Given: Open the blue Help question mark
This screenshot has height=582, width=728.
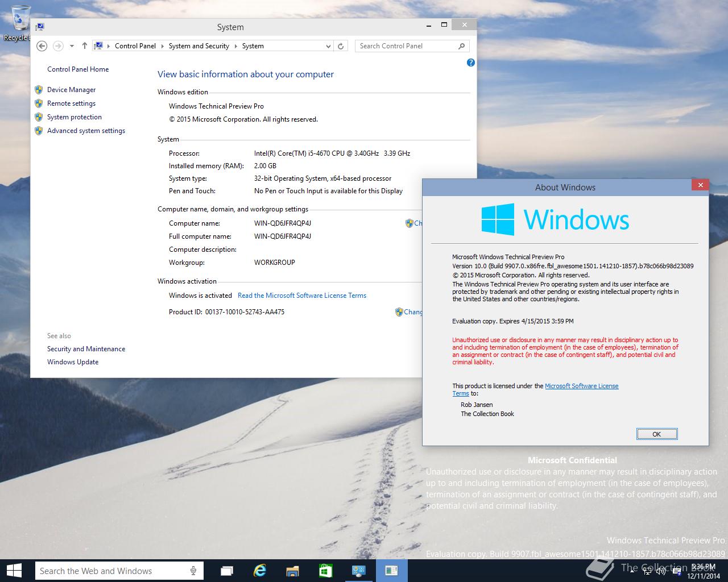Looking at the screenshot, I should [x=470, y=63].
